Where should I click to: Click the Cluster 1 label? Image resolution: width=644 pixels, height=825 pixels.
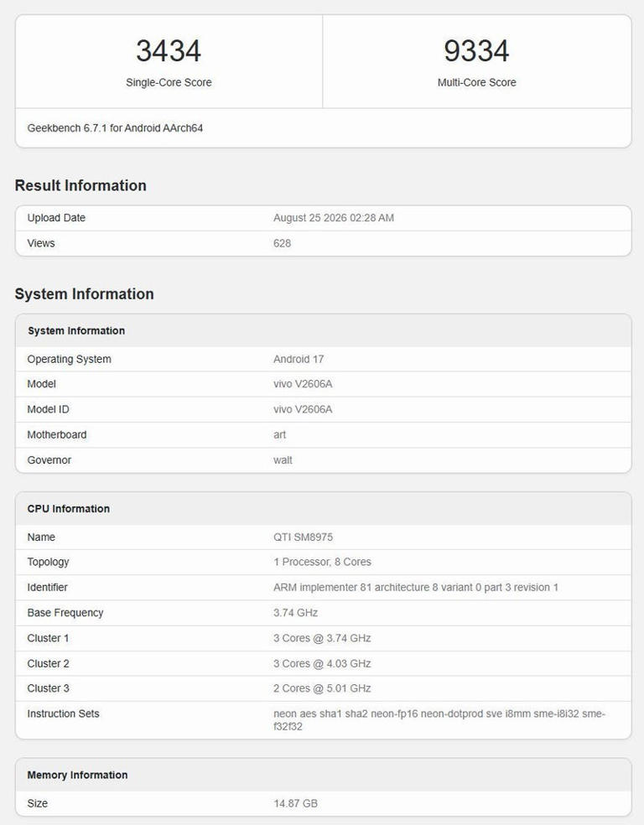(48, 638)
